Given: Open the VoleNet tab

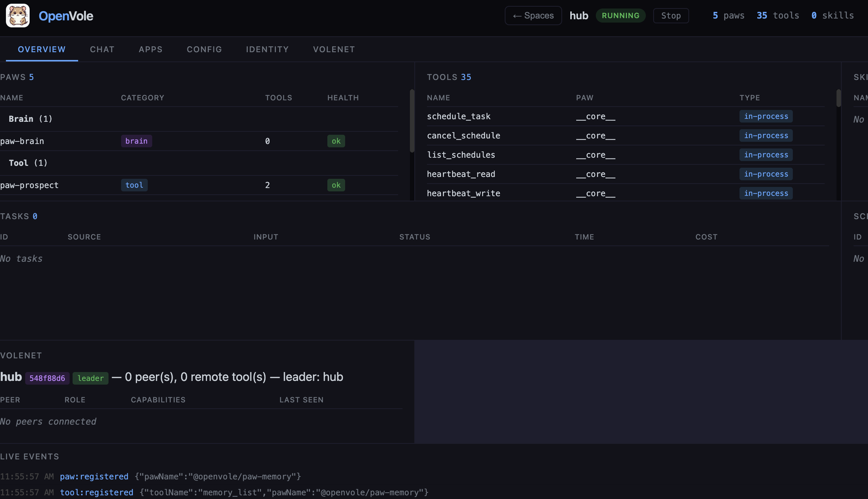Looking at the screenshot, I should tap(334, 49).
